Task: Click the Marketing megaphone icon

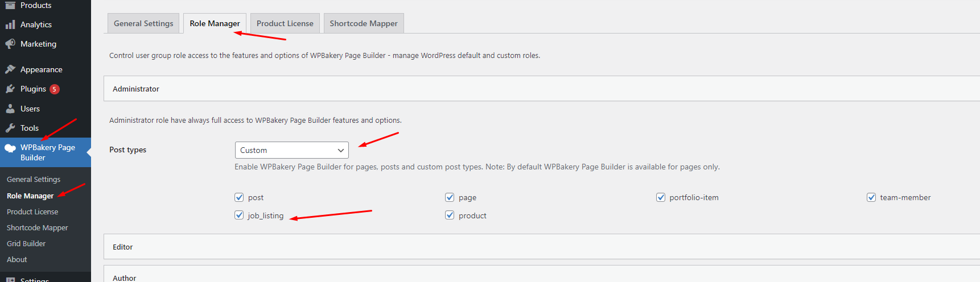Action: (10, 44)
